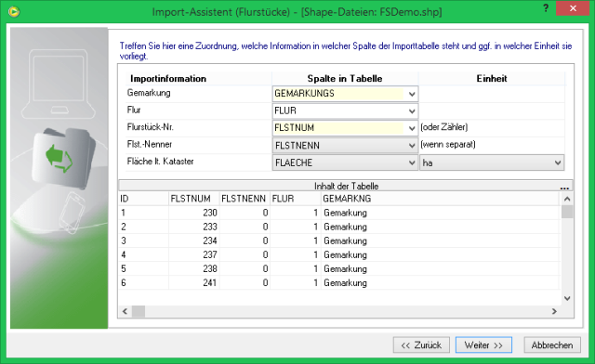This screenshot has width=595, height=364.
Task: Click the Gemarkung cell in row 6
Action: (x=440, y=283)
